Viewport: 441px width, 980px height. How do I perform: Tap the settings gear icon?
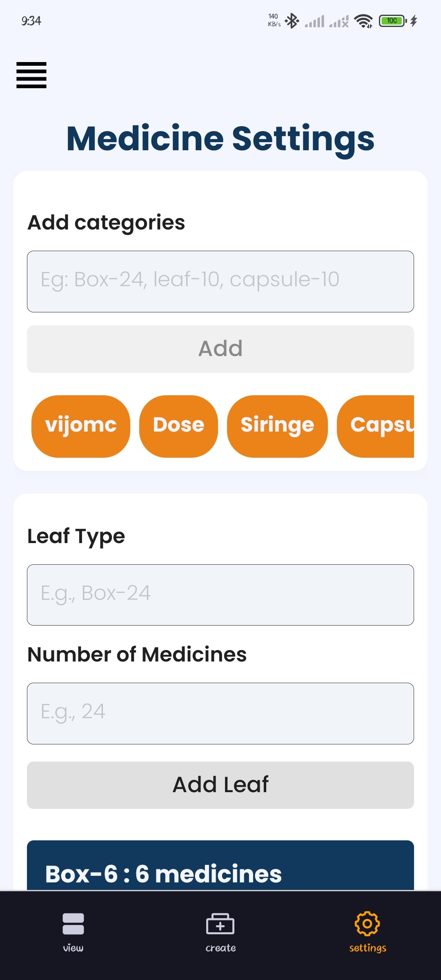pyautogui.click(x=367, y=923)
